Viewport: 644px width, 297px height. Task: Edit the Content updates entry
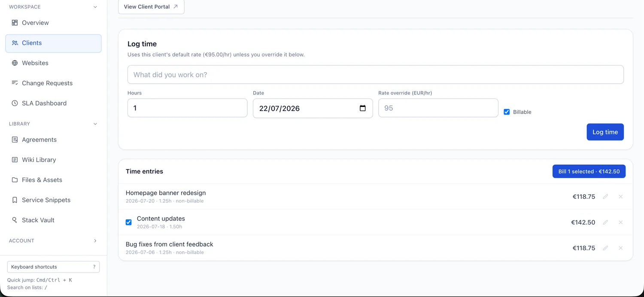click(605, 222)
